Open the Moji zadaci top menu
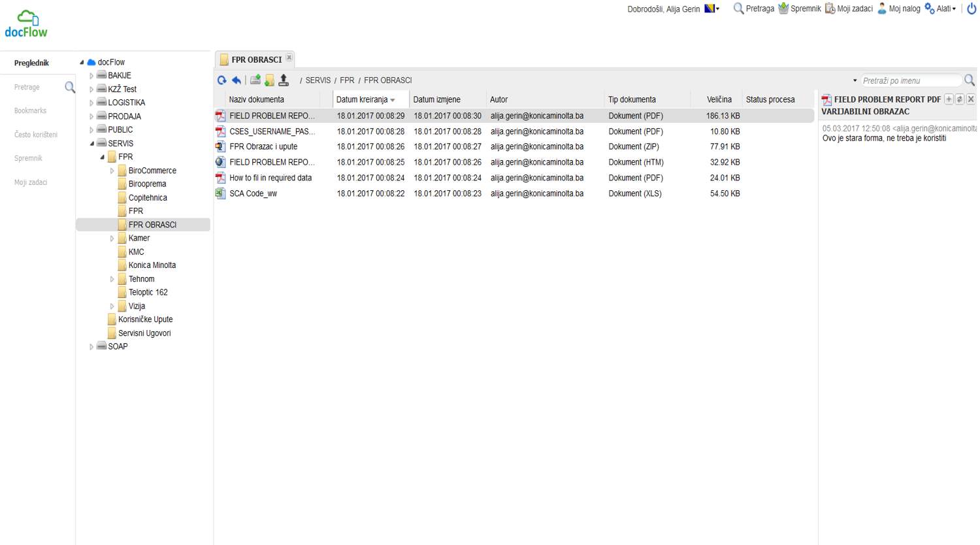980x545 pixels. tap(849, 8)
